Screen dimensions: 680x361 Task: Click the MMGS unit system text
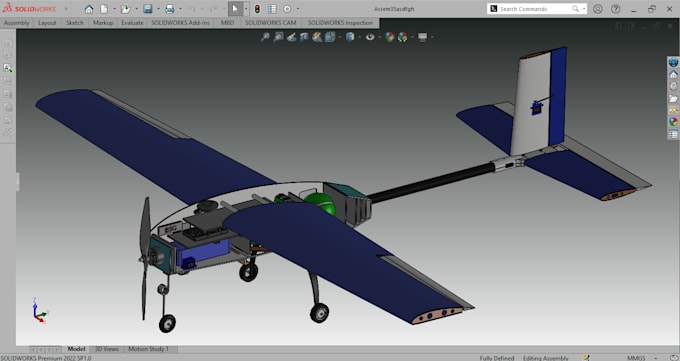[x=636, y=358]
